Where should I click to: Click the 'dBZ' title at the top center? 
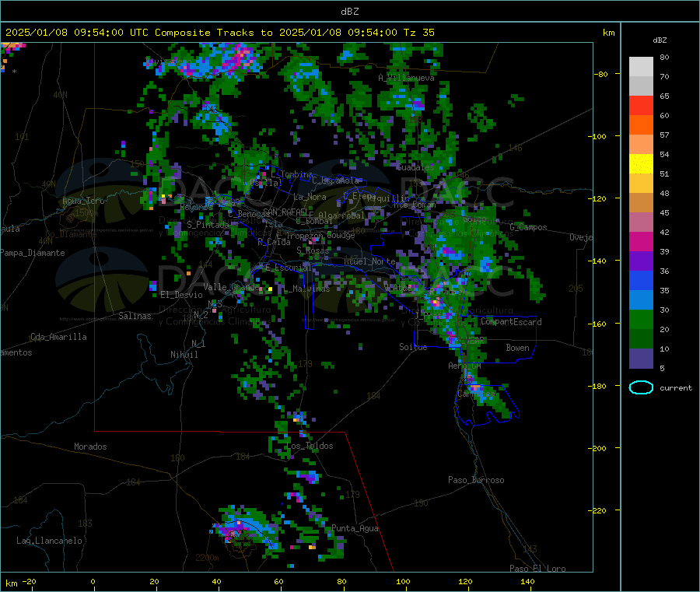[349, 11]
